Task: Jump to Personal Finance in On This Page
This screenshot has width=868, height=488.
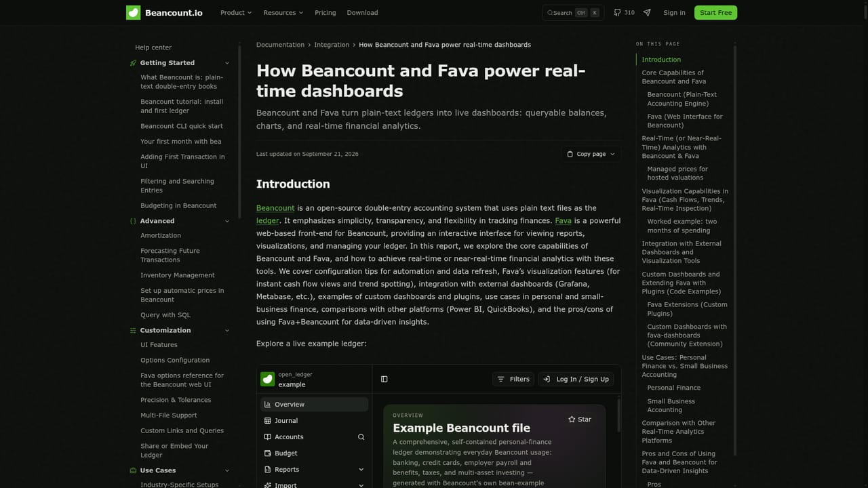Action: coord(674,388)
